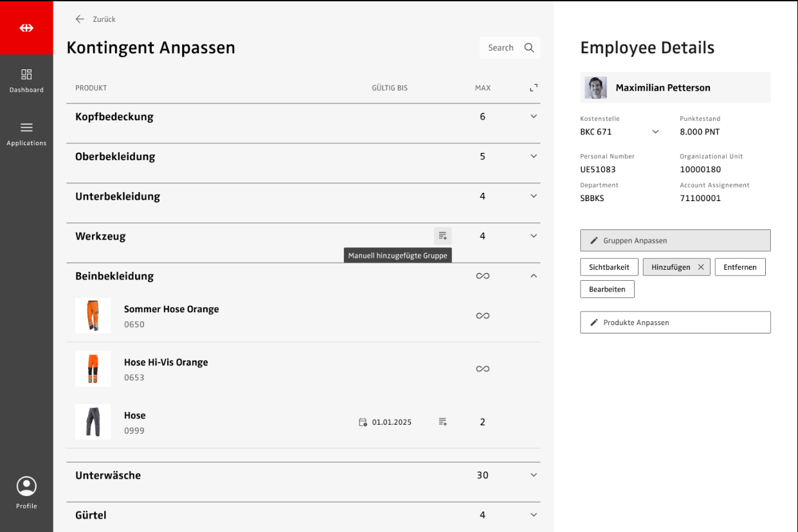
Task: Click the expand-all icon in the table header
Action: [533, 88]
